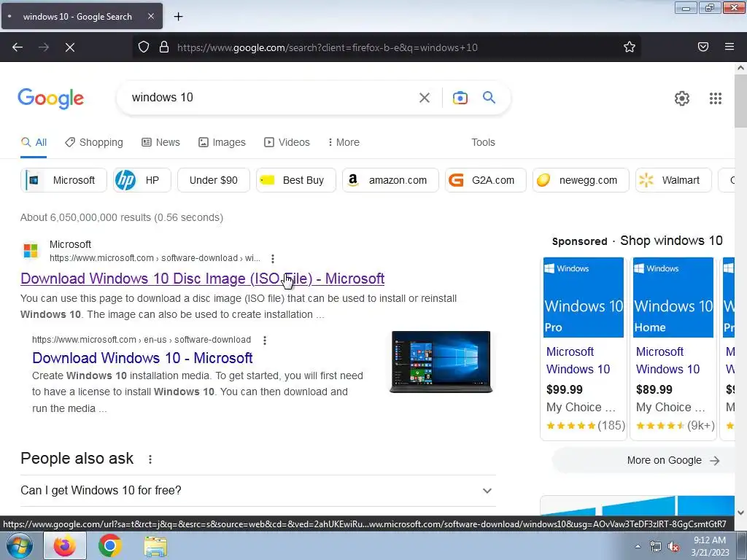Search by image with camera icon
Viewport: 747px width, 560px height.
pyautogui.click(x=460, y=98)
